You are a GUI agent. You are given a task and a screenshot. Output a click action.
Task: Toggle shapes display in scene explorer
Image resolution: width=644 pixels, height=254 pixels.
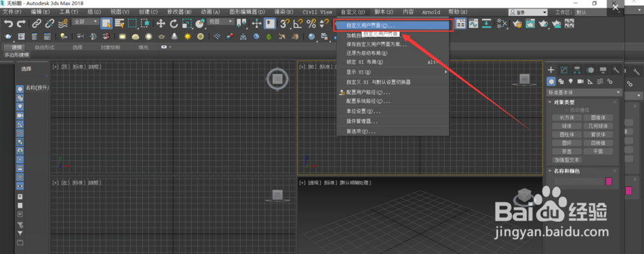[20, 98]
